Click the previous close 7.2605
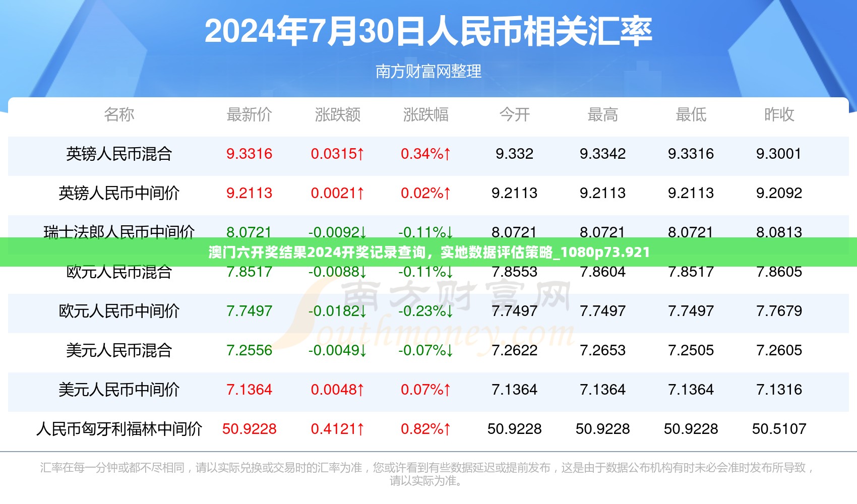The width and height of the screenshot is (857, 504). coord(779,350)
